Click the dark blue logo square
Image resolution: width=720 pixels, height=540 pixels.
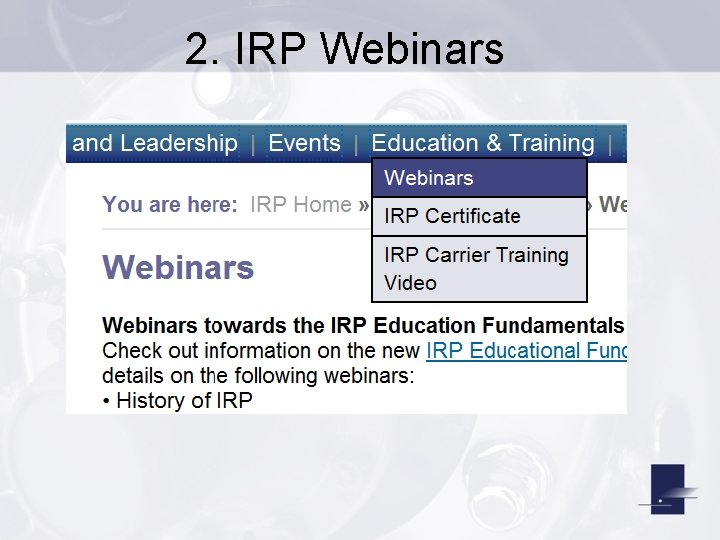click(x=667, y=489)
